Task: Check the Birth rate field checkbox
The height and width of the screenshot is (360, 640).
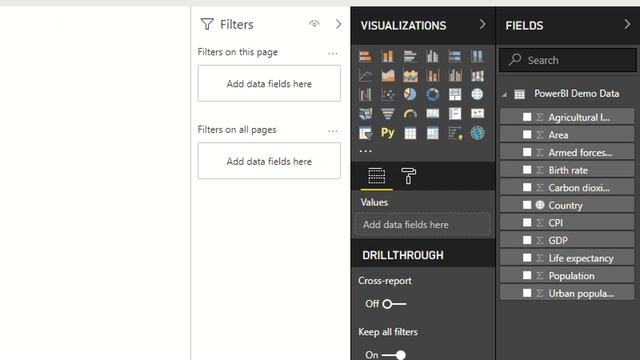Action: click(527, 170)
